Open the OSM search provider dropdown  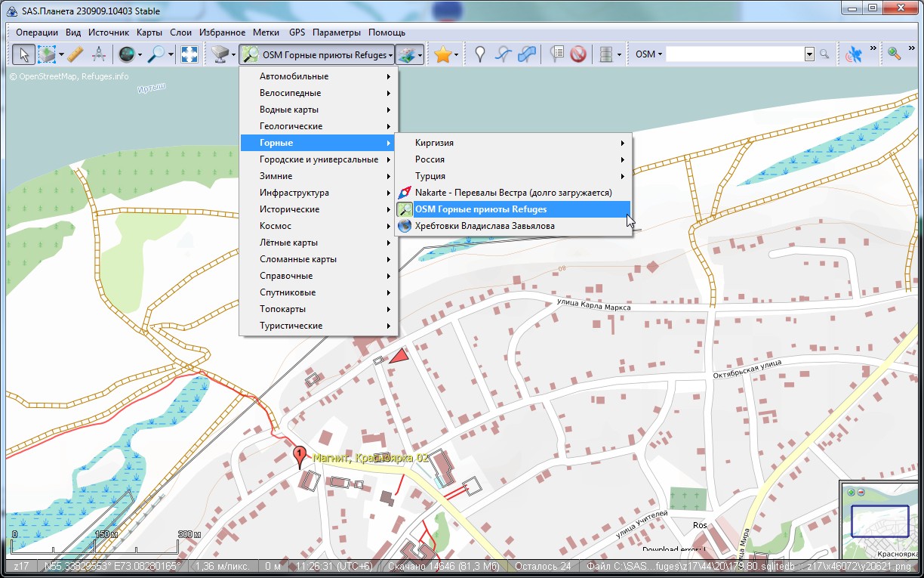[648, 54]
